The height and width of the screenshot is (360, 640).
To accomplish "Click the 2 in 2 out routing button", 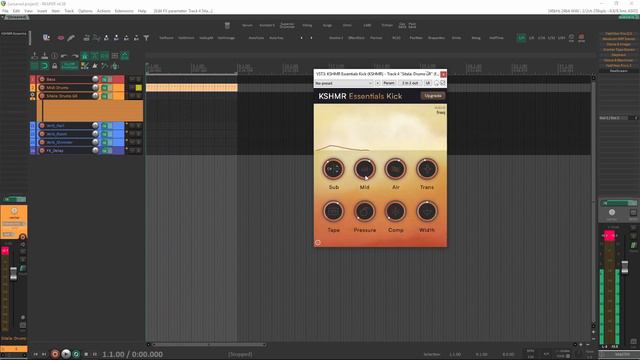I will (x=410, y=83).
